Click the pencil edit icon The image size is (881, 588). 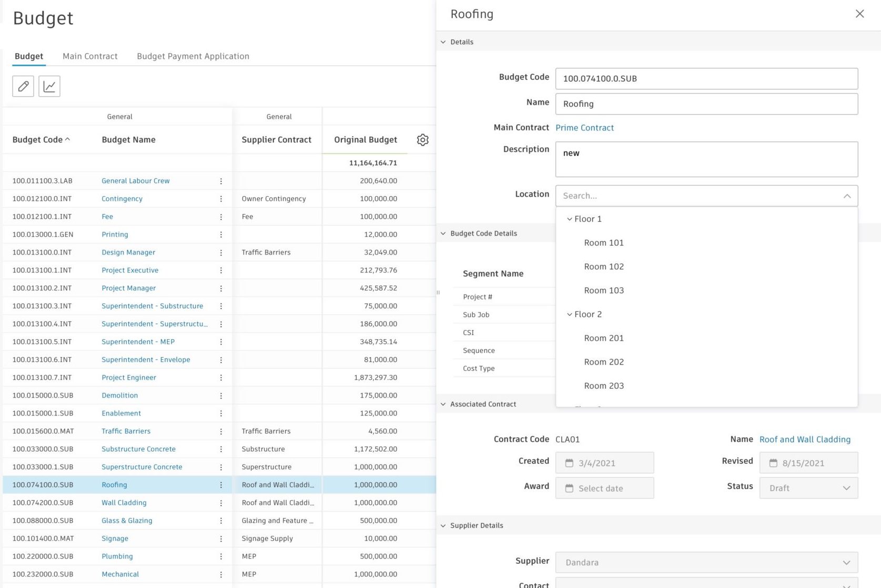23,86
